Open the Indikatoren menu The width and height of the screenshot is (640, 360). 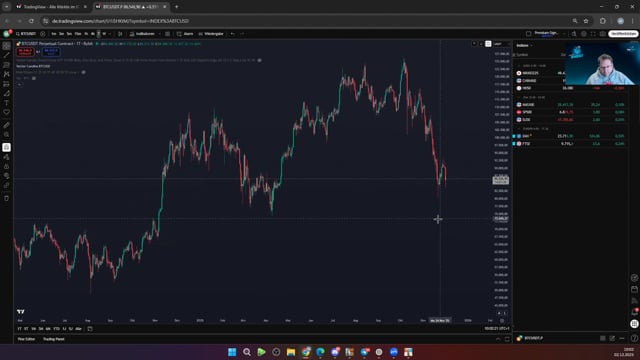pyautogui.click(x=142, y=34)
